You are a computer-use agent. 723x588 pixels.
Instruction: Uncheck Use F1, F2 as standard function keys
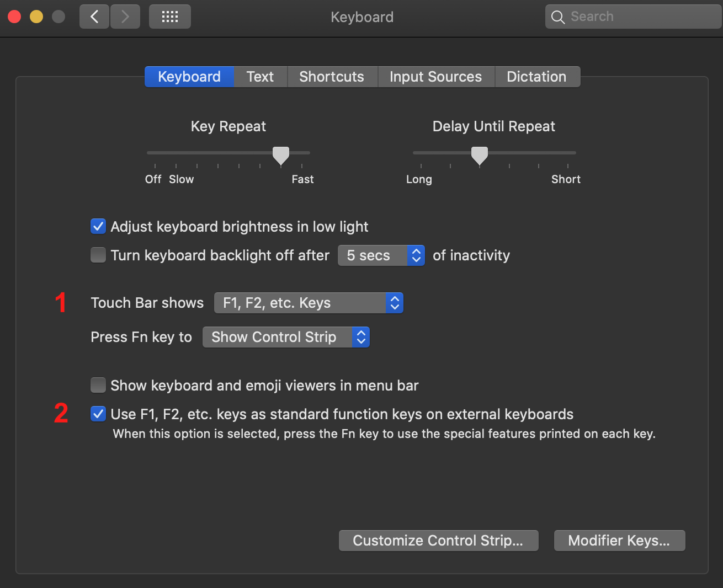pyautogui.click(x=98, y=414)
